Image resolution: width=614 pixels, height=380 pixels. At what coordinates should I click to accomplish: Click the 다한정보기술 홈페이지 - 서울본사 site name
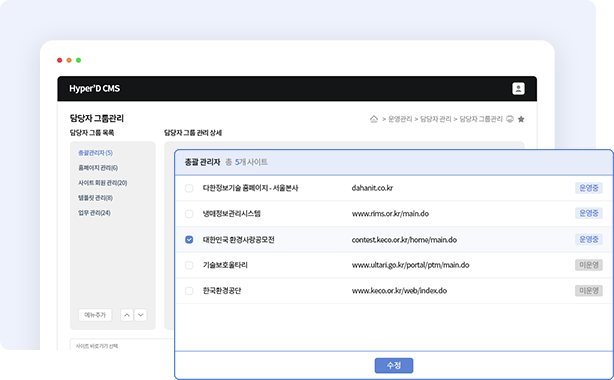pyautogui.click(x=250, y=188)
